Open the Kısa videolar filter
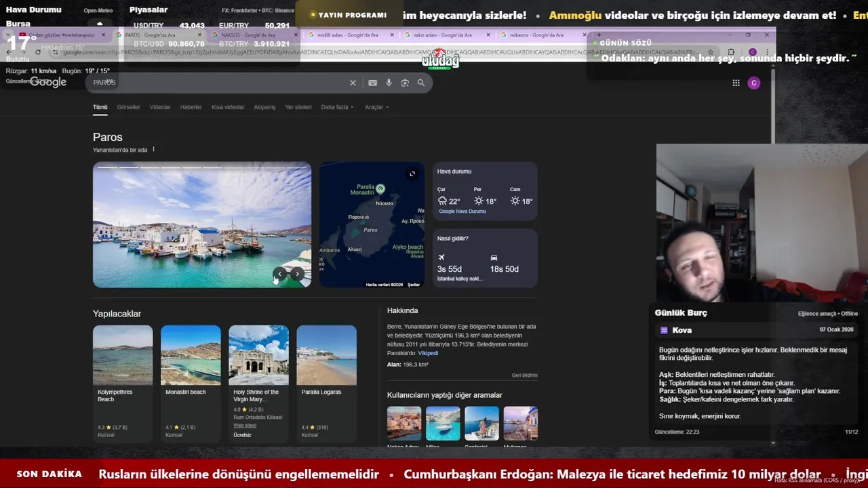Screen dimensions: 868x488 [228, 107]
